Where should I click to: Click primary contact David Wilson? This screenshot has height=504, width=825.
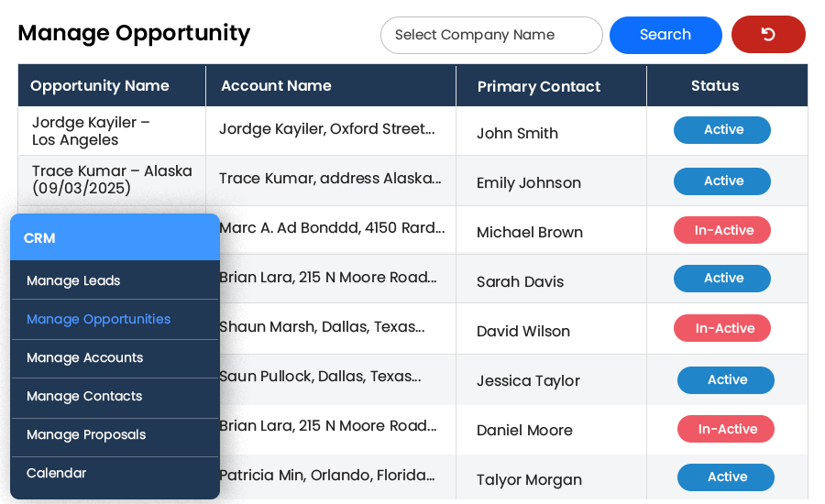coord(523,332)
